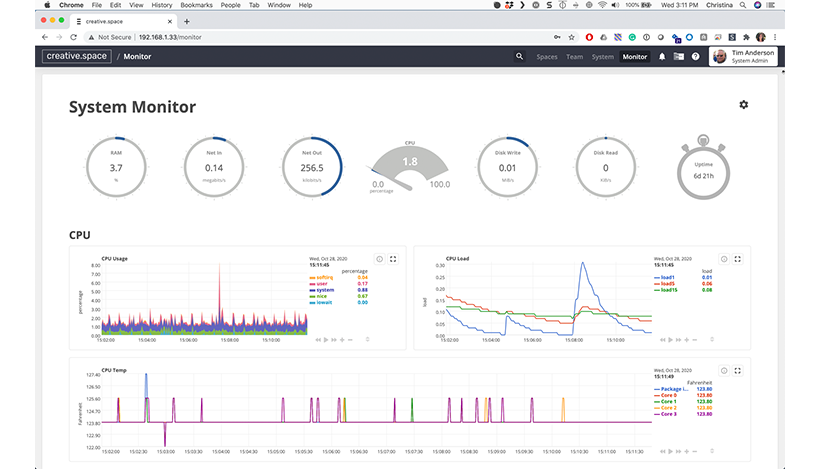
Task: Click the browser address bar URL
Action: 170,37
